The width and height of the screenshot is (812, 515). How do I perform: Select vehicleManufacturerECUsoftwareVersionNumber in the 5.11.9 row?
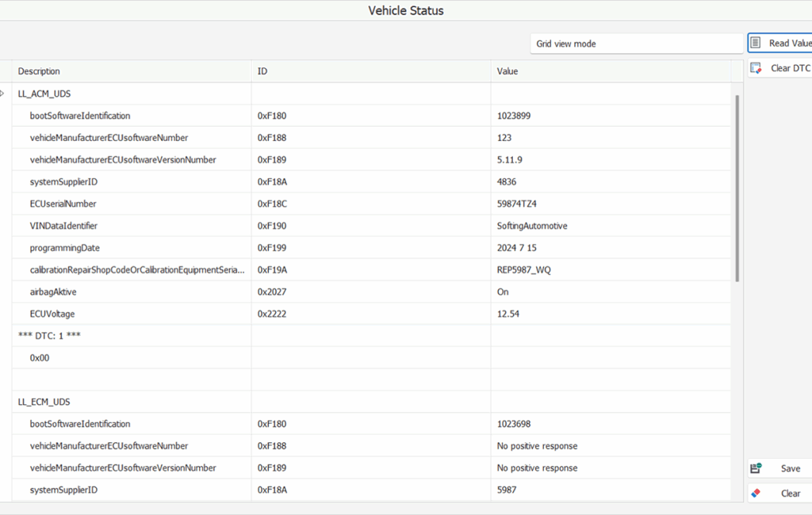click(x=123, y=160)
